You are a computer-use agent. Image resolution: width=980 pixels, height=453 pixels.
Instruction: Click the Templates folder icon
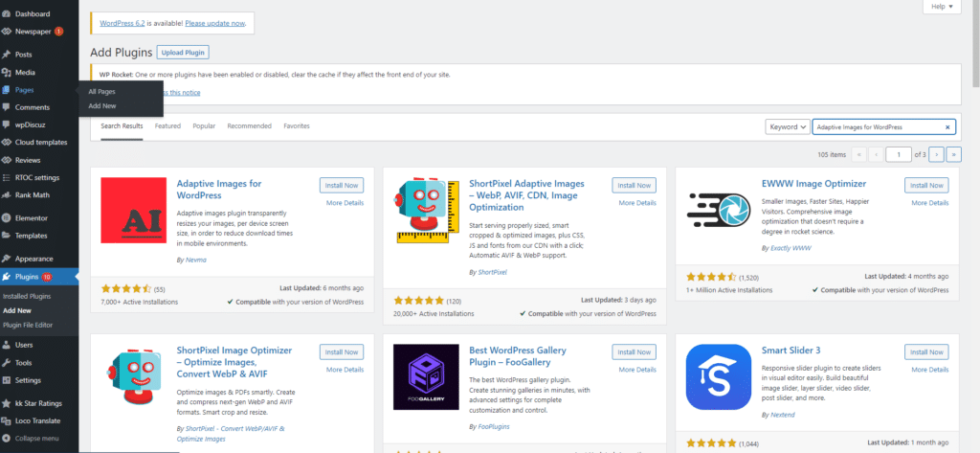[x=7, y=236]
